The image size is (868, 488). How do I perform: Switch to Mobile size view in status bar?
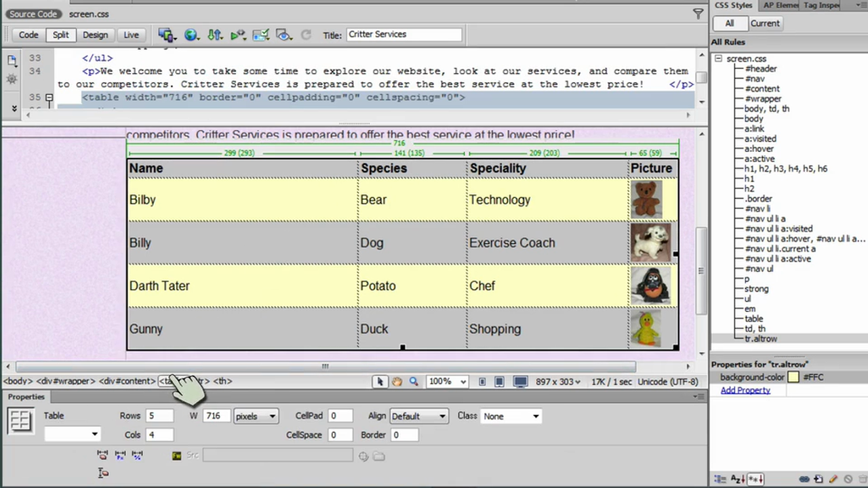pos(481,381)
